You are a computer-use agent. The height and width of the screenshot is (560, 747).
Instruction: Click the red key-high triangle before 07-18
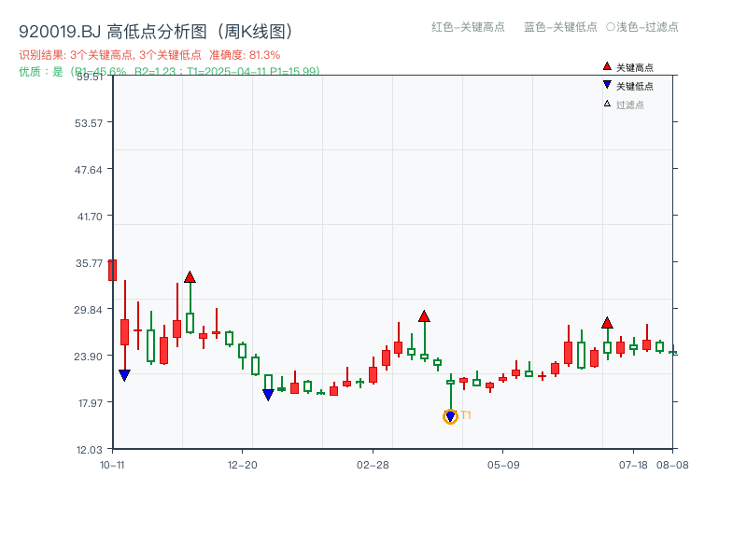[607, 324]
